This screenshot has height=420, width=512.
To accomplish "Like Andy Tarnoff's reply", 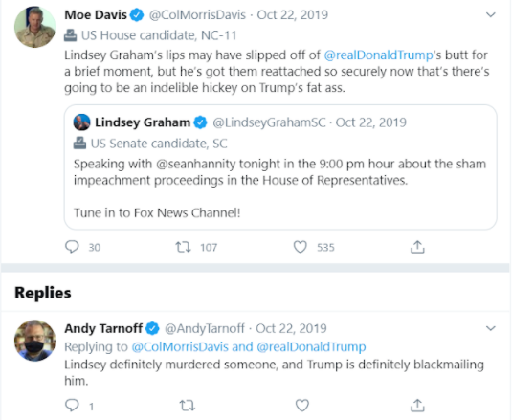I will tap(302, 406).
